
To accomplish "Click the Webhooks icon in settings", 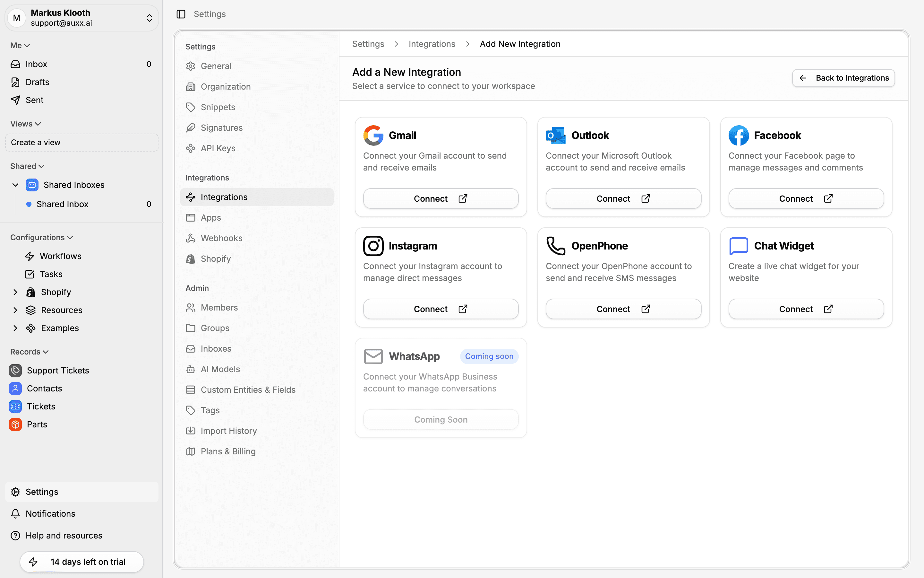I will pos(191,238).
